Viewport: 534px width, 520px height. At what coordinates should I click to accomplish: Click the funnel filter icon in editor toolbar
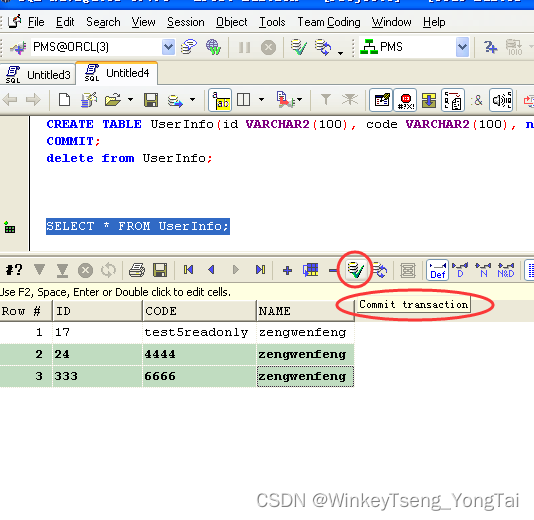(326, 100)
